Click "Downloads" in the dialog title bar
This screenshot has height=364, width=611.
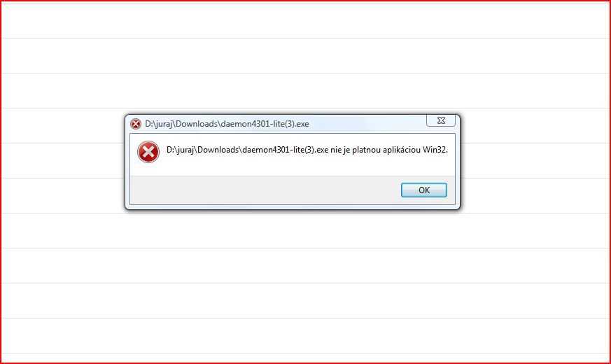[x=197, y=124]
